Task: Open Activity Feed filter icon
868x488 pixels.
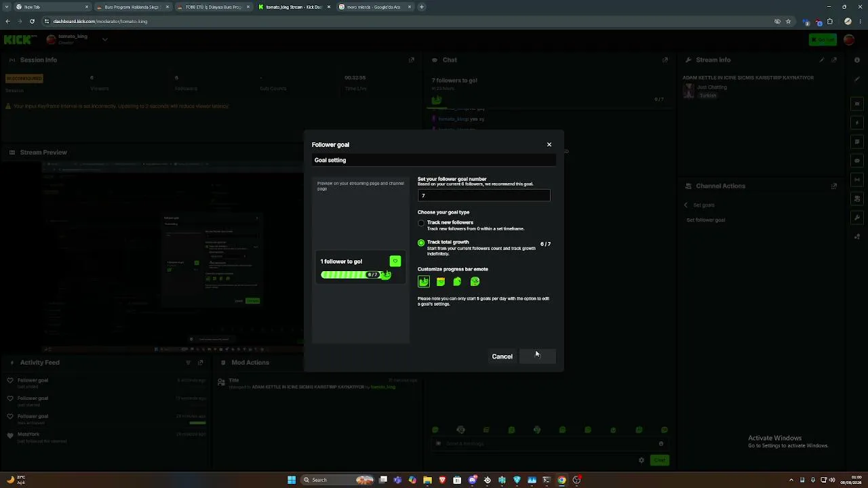Action: coord(188,363)
